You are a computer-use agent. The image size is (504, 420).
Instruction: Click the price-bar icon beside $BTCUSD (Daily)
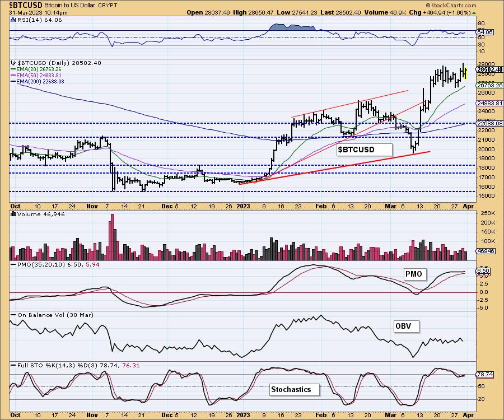pyautogui.click(x=13, y=63)
